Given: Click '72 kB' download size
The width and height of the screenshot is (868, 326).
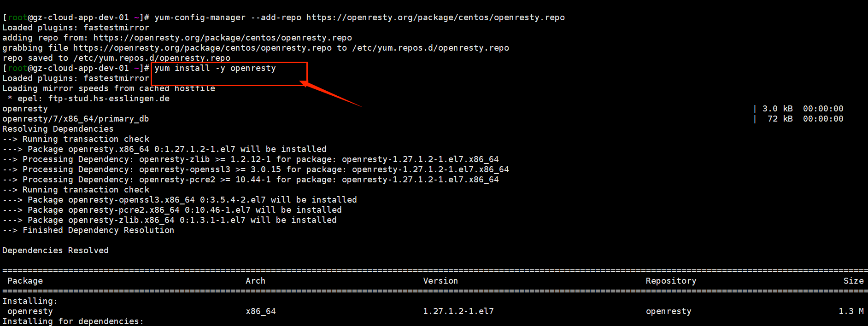Looking at the screenshot, I should [780, 119].
